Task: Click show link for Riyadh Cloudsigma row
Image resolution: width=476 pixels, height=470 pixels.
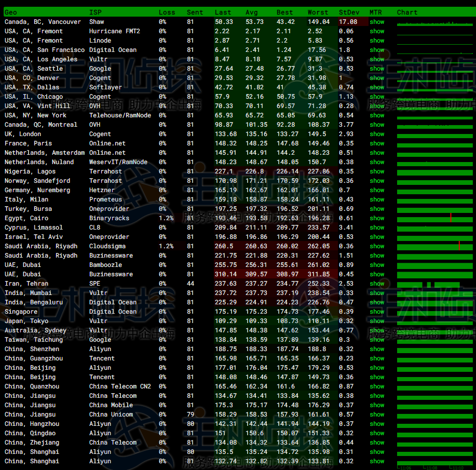Action: tap(377, 246)
